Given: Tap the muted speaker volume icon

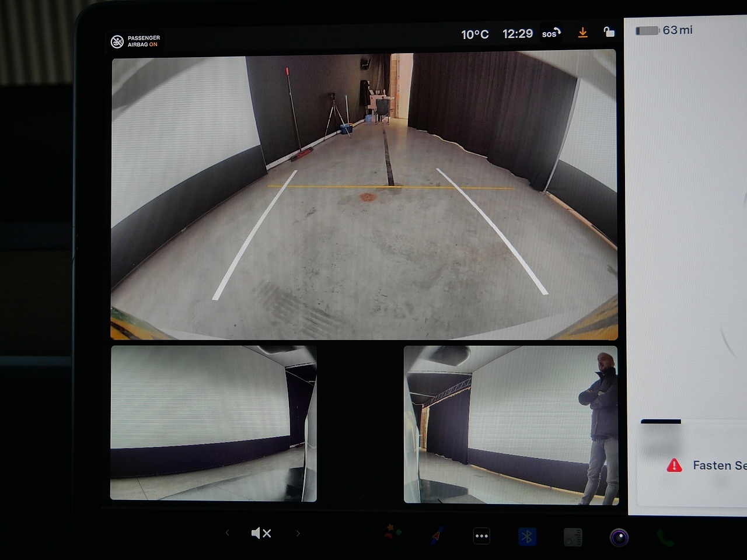Looking at the screenshot, I should pyautogui.click(x=261, y=533).
